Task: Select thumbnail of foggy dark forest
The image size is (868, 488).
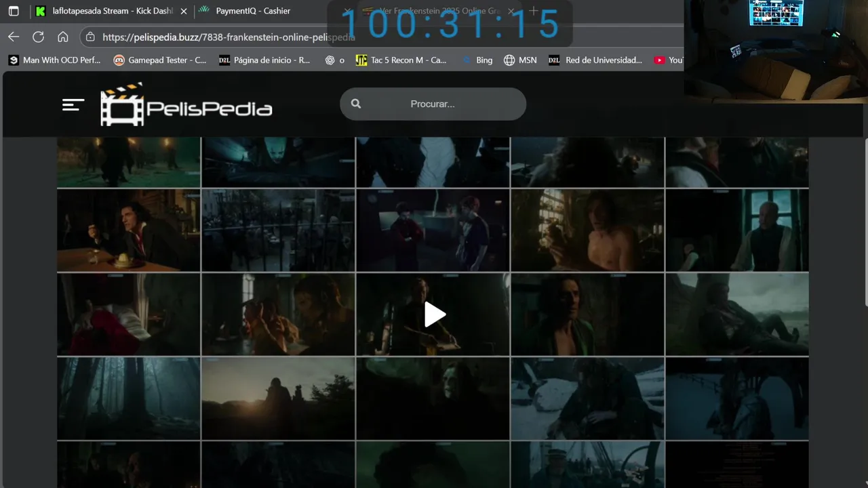Action: click(129, 399)
